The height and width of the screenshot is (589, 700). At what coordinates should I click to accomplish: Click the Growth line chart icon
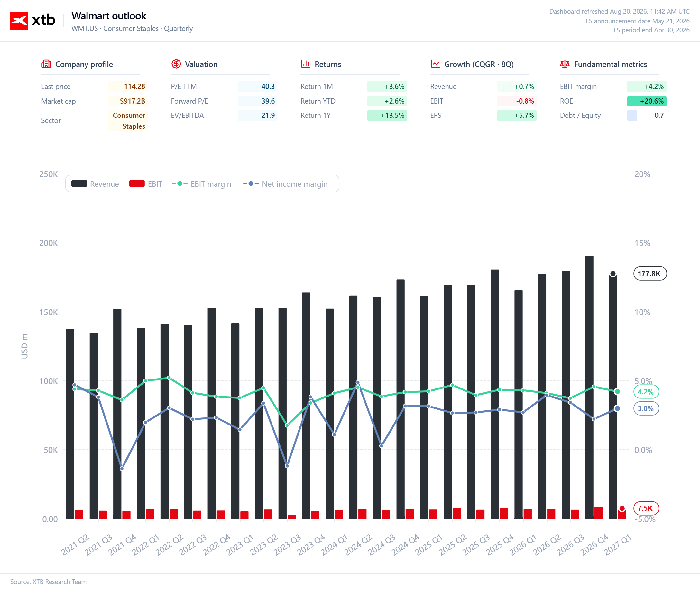[x=435, y=64]
